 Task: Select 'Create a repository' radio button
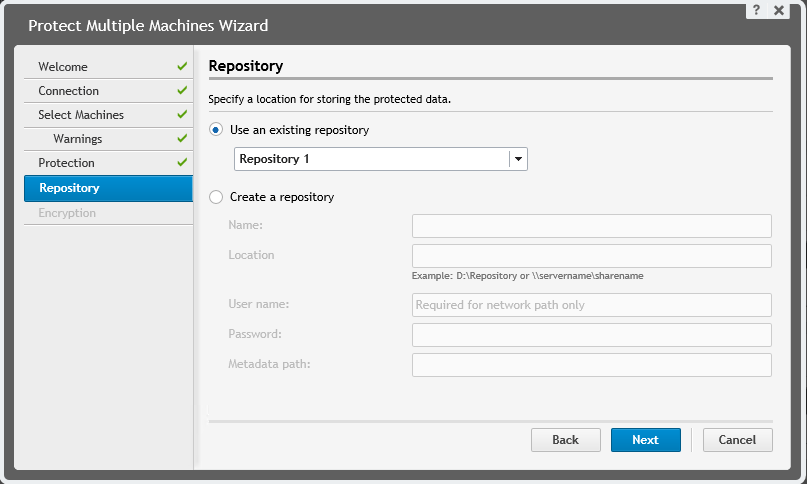pyautogui.click(x=216, y=197)
